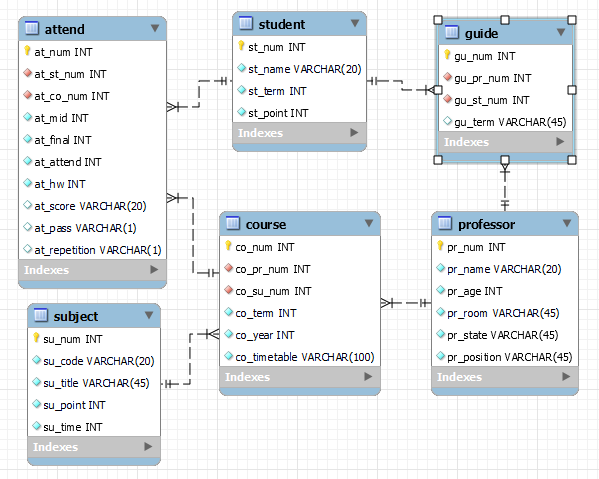Select the at_pass VARCHAR(1) column

(92, 228)
